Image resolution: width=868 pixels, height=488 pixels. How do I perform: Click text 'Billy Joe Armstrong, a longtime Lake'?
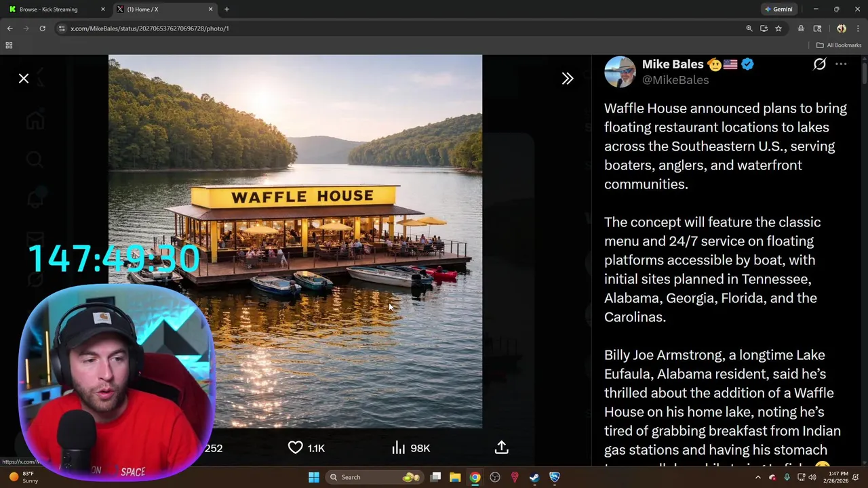[x=715, y=355]
